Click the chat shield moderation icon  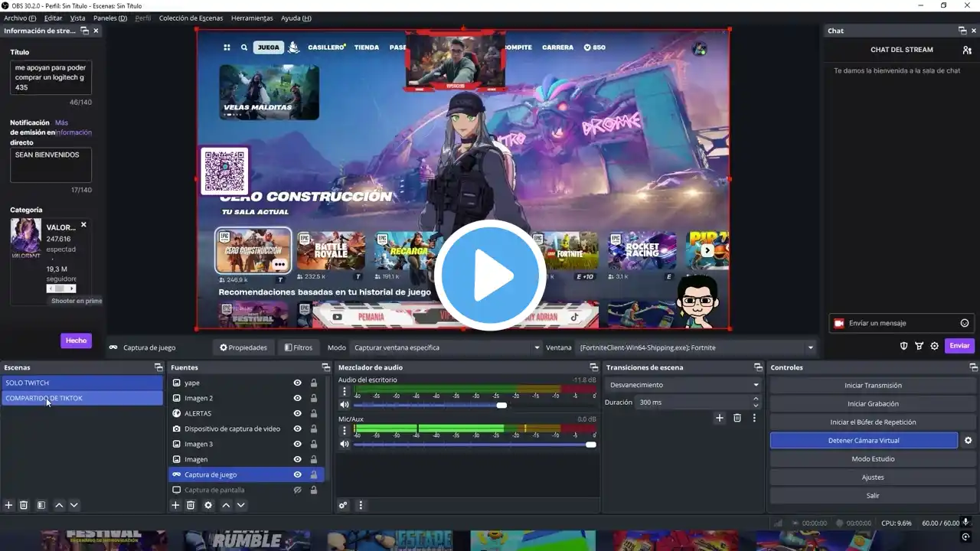[x=903, y=346]
